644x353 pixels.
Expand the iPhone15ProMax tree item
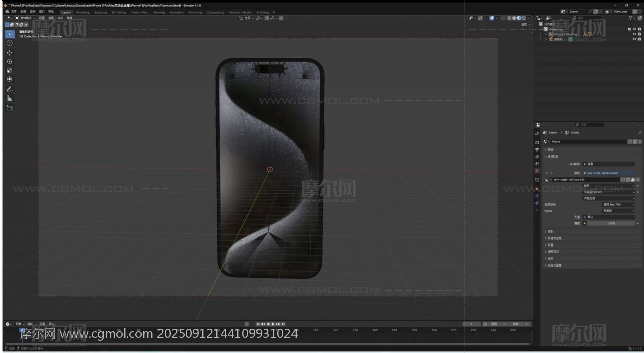pos(546,34)
